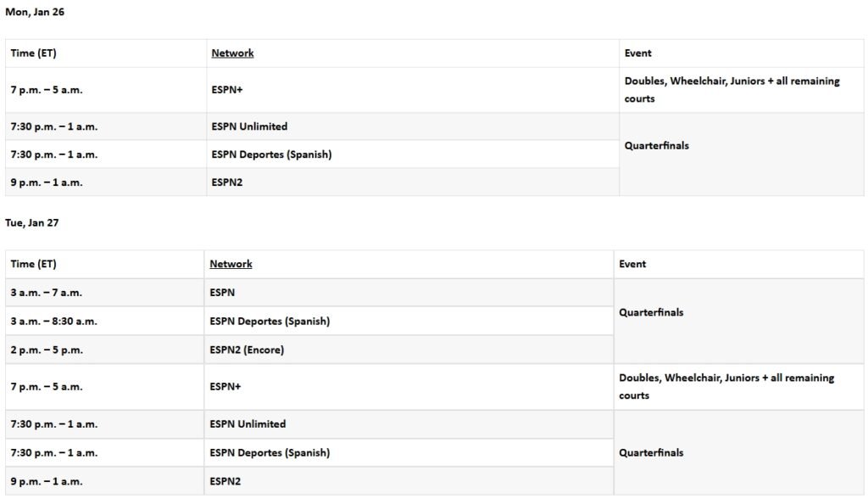Image resolution: width=868 pixels, height=504 pixels.
Task: Click Tuesday's "7 p.m. – 5 a.m." time cell
Action: tap(47, 387)
